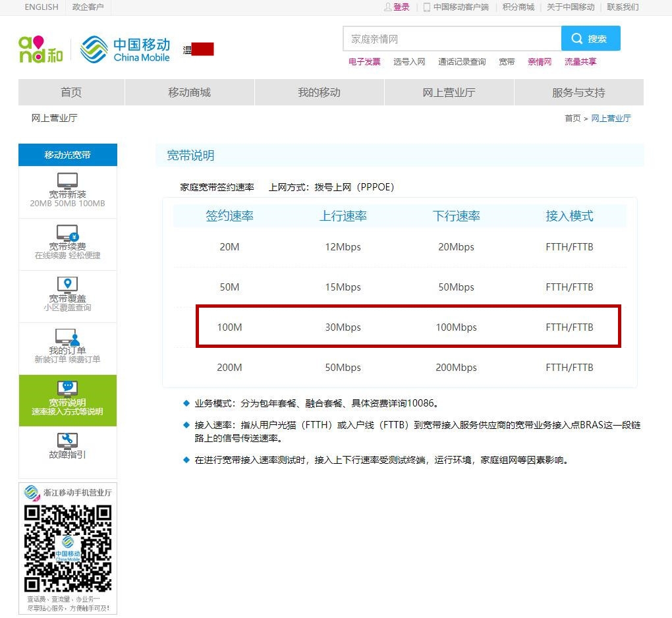Click the 宽带新装 monitor icon
The width and height of the screenshot is (672, 618).
67,180
